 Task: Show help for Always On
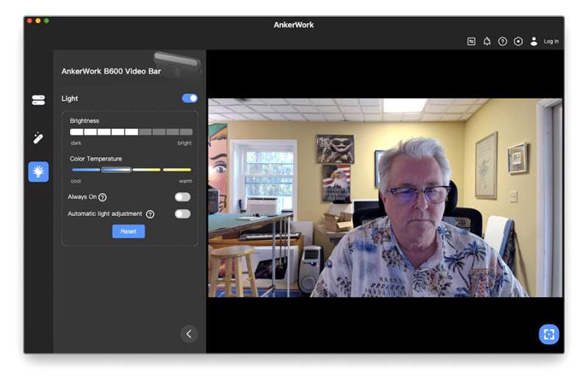click(x=102, y=197)
